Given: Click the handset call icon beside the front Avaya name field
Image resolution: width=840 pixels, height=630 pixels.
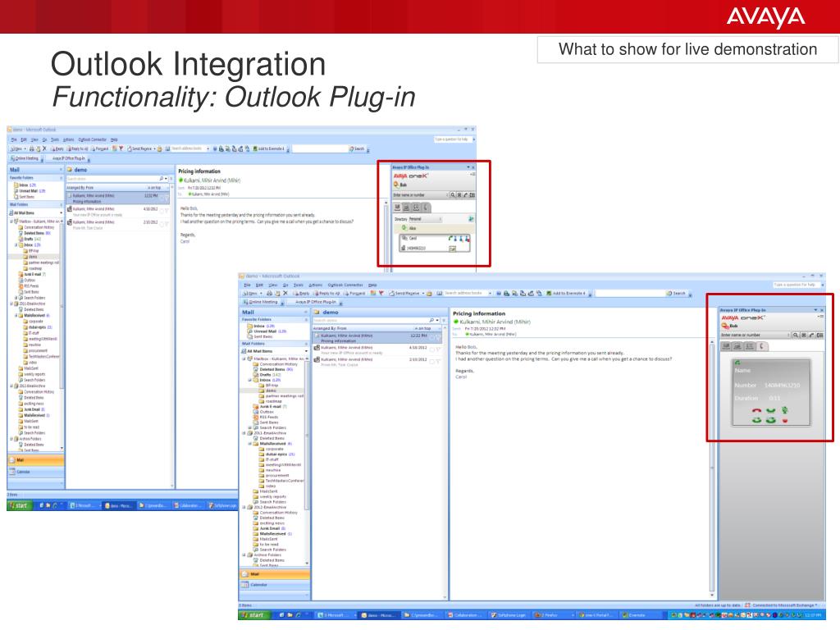Looking at the screenshot, I should pos(811,335).
